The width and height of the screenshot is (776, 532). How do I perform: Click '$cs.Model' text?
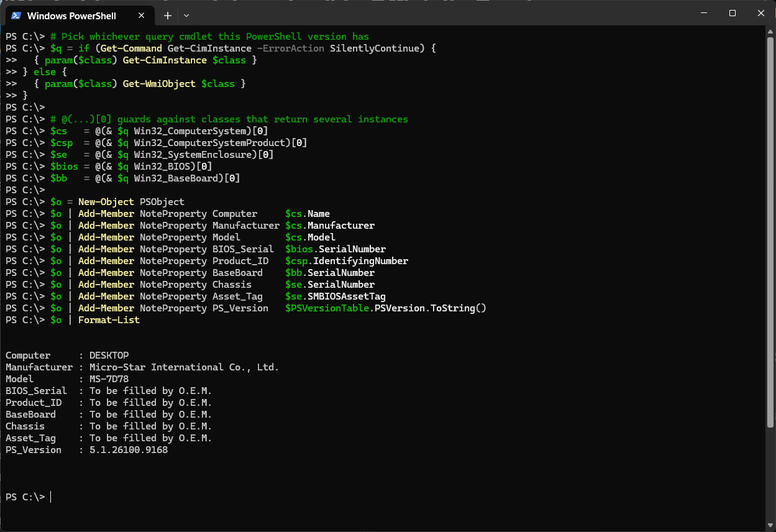[x=310, y=237]
